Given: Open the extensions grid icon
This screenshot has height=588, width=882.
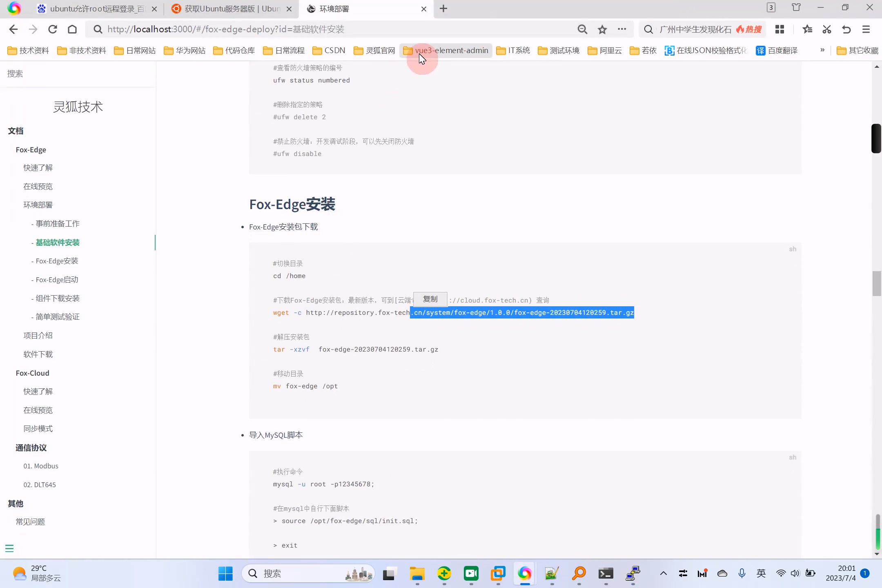Looking at the screenshot, I should coord(780,29).
